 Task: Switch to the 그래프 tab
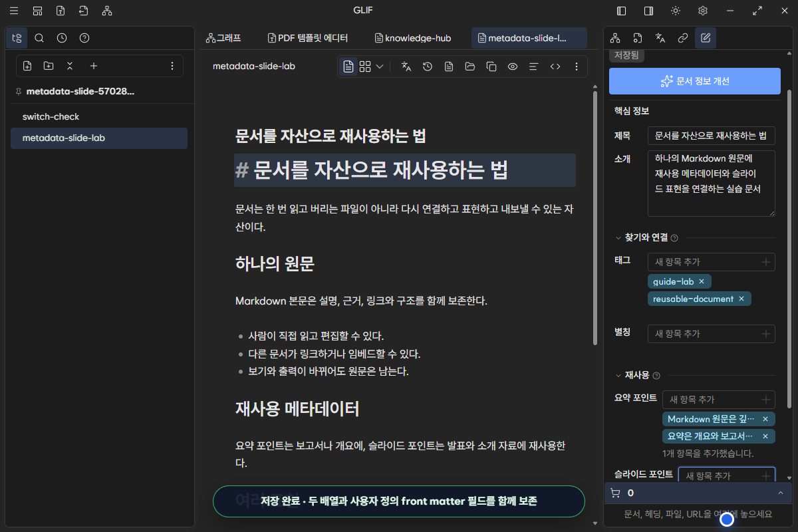(x=223, y=38)
